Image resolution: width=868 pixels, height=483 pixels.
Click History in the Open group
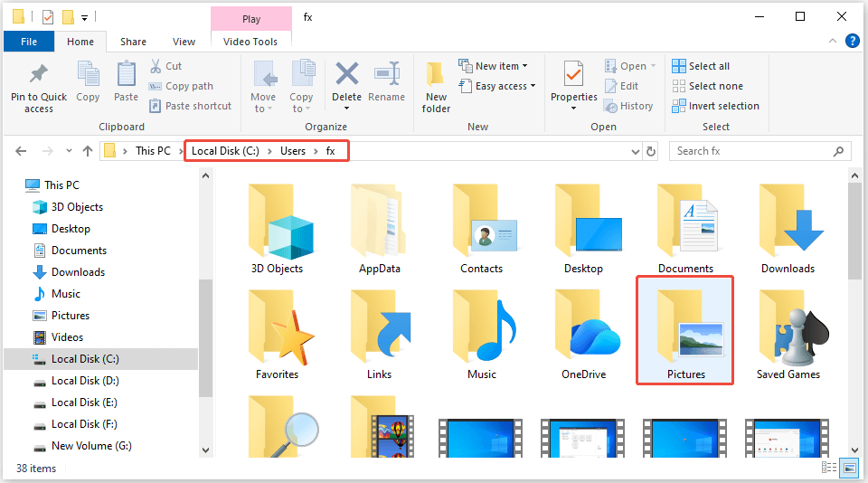click(x=629, y=106)
